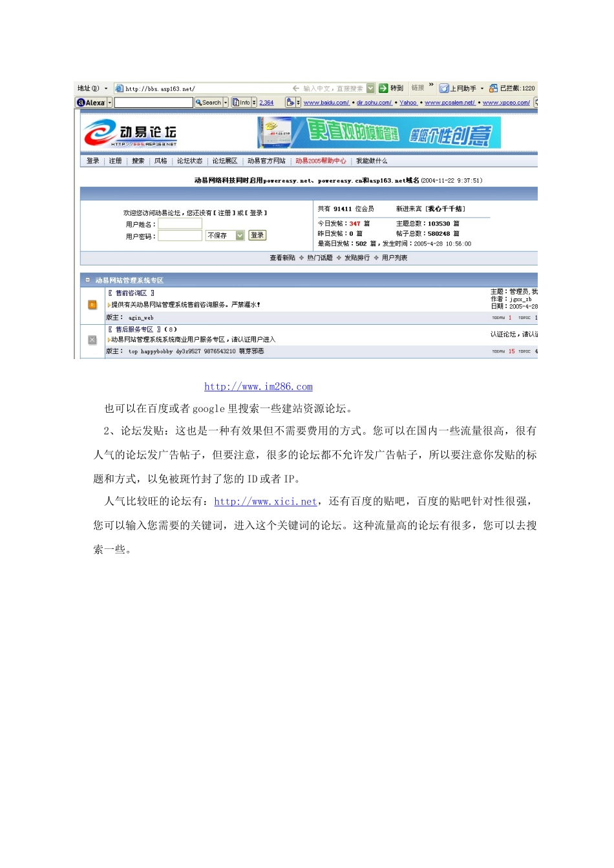Open the 风格 style menu item

coord(161,161)
